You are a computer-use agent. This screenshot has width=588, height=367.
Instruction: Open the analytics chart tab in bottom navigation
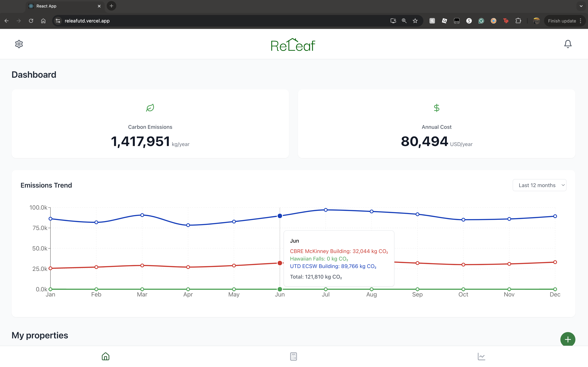(481, 356)
